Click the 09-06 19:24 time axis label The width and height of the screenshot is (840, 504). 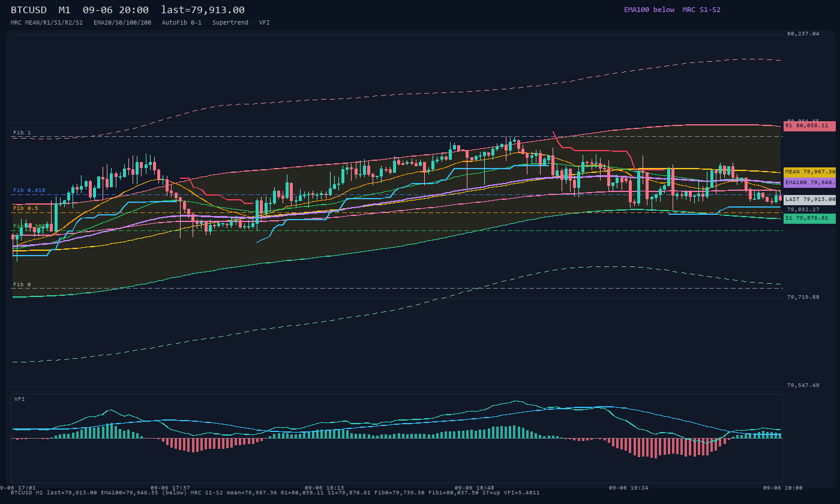click(x=629, y=488)
